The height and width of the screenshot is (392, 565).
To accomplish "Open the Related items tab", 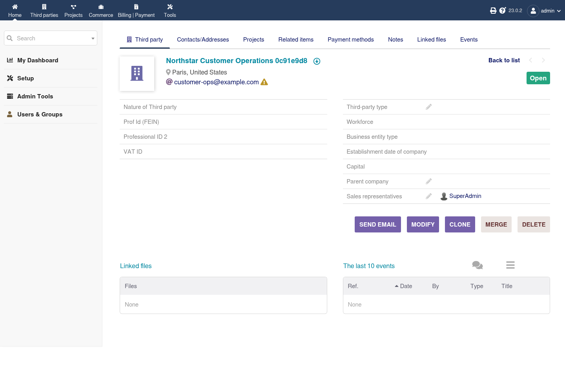I will tap(296, 40).
